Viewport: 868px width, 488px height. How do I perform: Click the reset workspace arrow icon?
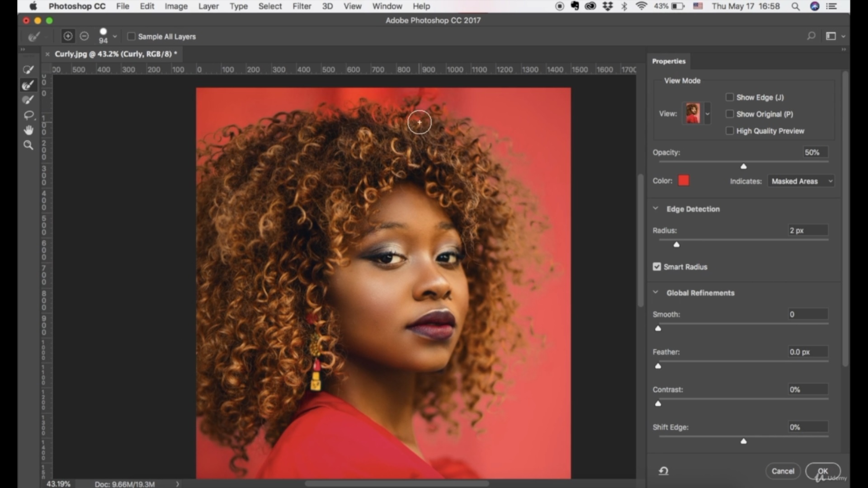click(663, 471)
